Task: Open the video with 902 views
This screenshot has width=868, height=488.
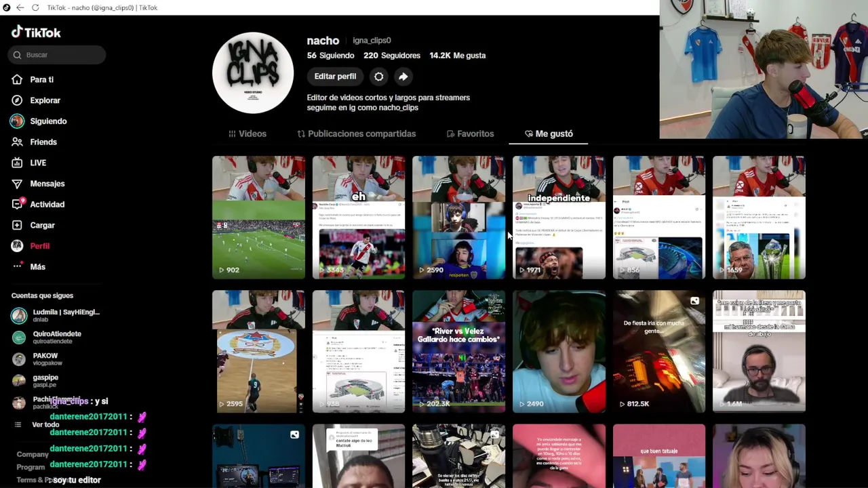Action: (258, 218)
